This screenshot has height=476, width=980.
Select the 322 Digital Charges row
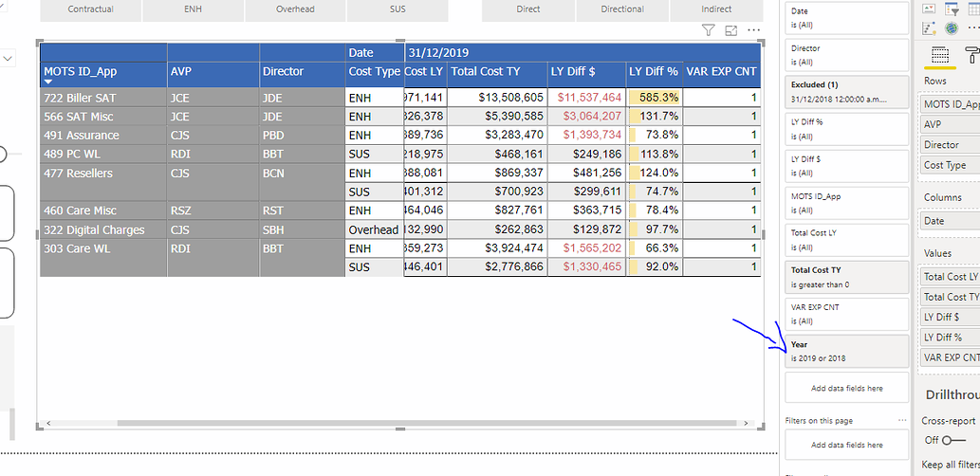point(103,229)
